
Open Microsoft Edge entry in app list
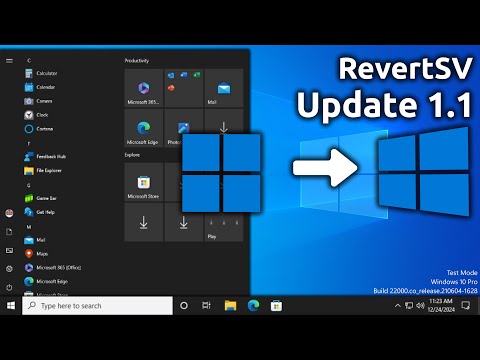pyautogui.click(x=46, y=282)
